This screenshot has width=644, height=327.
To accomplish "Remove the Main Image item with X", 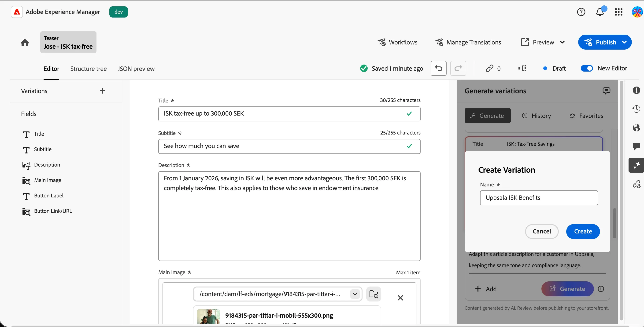I will click(400, 298).
